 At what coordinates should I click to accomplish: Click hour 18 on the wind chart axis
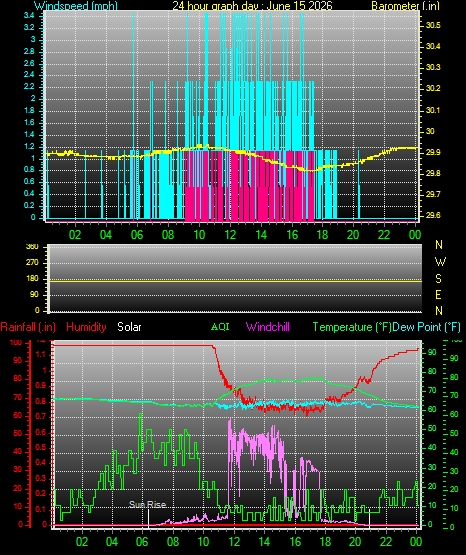pyautogui.click(x=322, y=235)
